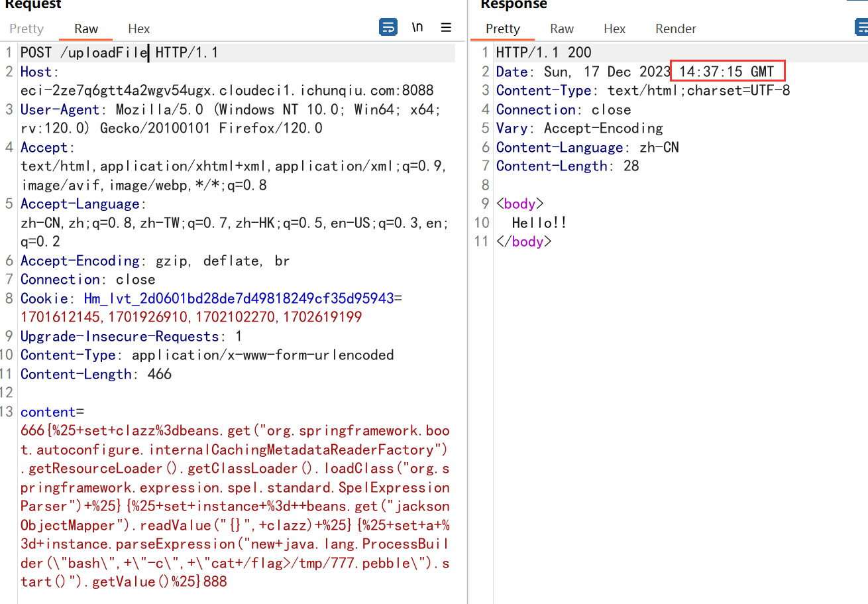Click the 'Content-Language: zh-CN' response line

pos(588,147)
